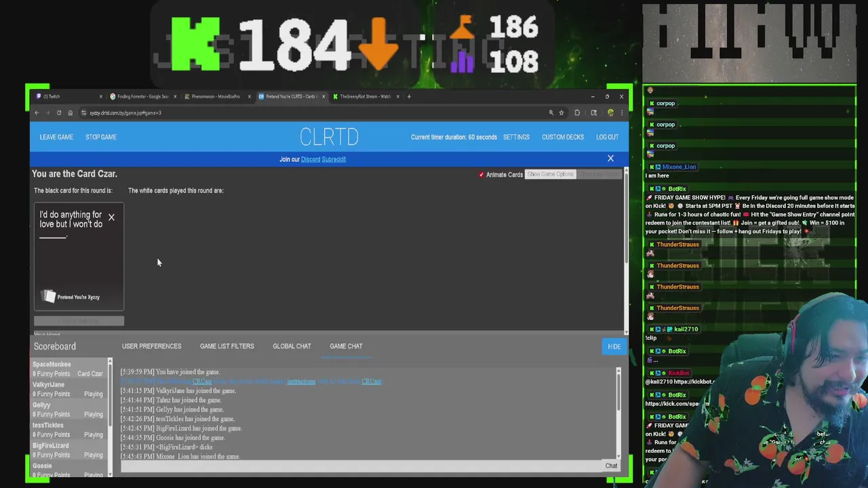Open the Game List Filters tab

[226, 346]
